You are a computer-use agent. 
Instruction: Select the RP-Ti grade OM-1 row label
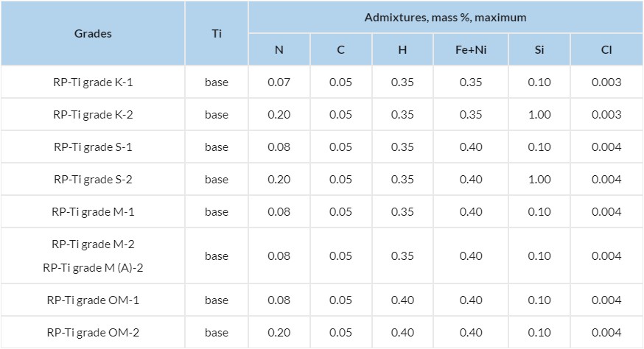[93, 300]
